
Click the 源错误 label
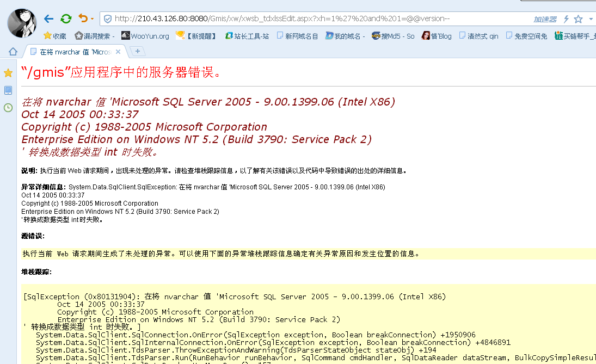[33, 236]
